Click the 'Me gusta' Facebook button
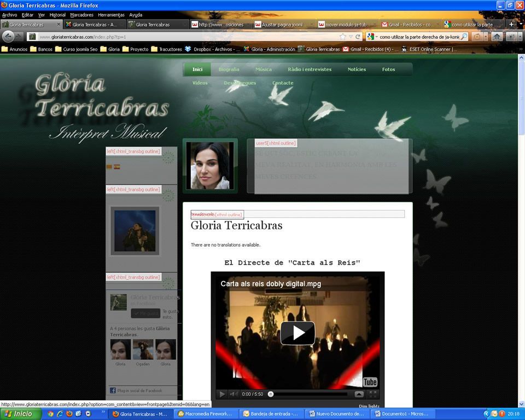 click(145, 313)
